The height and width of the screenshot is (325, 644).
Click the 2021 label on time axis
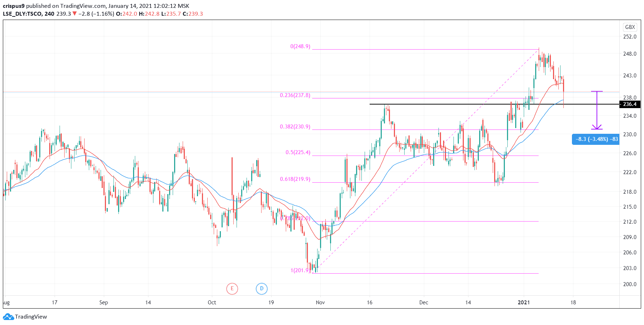pyautogui.click(x=524, y=303)
